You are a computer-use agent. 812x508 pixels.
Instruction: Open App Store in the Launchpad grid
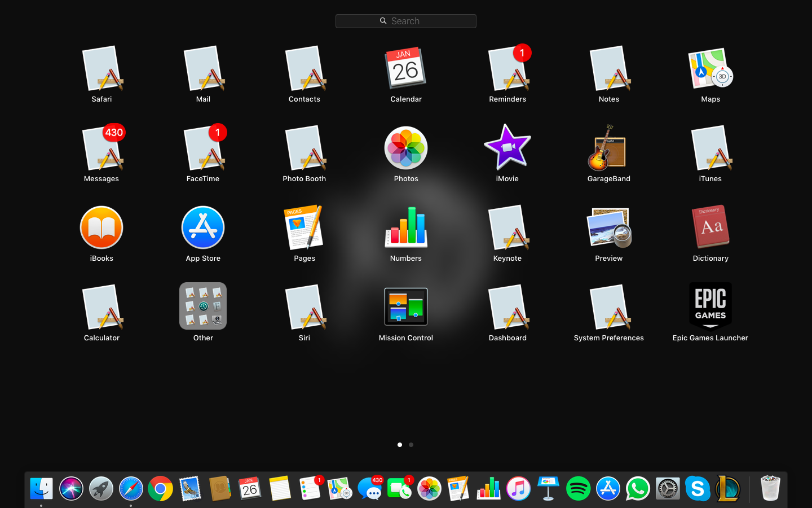point(203,228)
